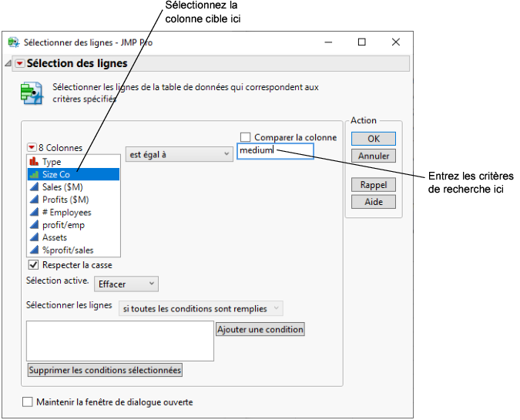Click the JMP Pro title bar icon
The width and height of the screenshot is (520, 420).
[x=14, y=42]
